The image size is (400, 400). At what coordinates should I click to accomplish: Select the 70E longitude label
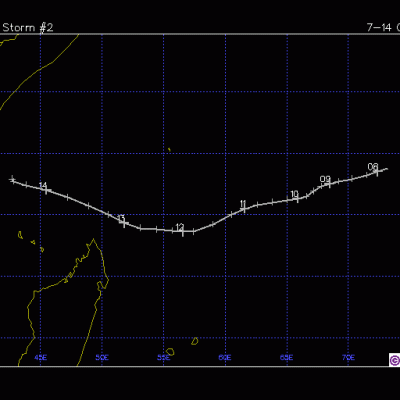[x=348, y=358]
